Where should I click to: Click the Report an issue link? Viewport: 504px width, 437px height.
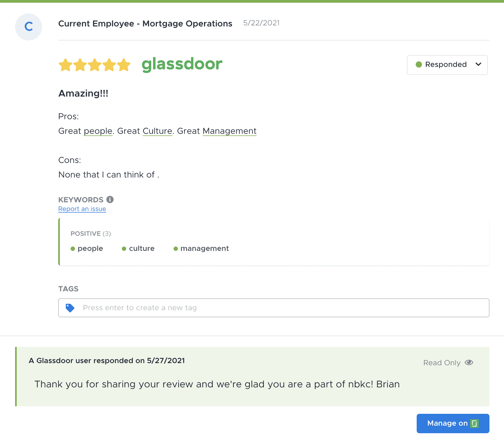click(82, 209)
